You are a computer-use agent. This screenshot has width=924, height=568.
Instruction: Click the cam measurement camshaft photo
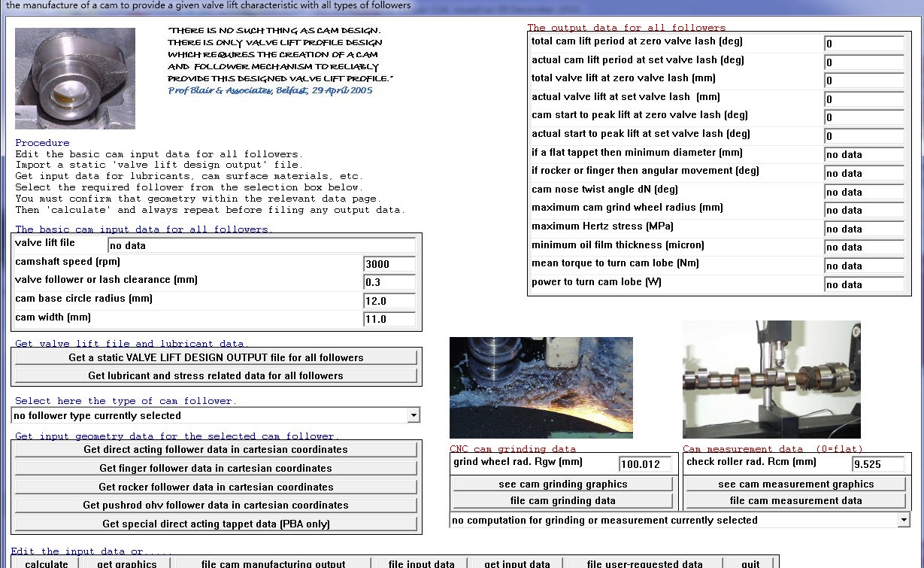coord(771,379)
